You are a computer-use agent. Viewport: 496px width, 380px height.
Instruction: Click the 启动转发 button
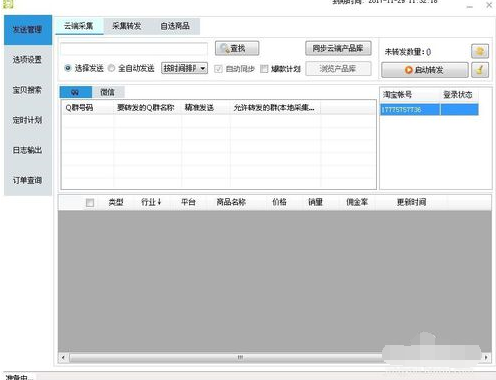click(425, 70)
